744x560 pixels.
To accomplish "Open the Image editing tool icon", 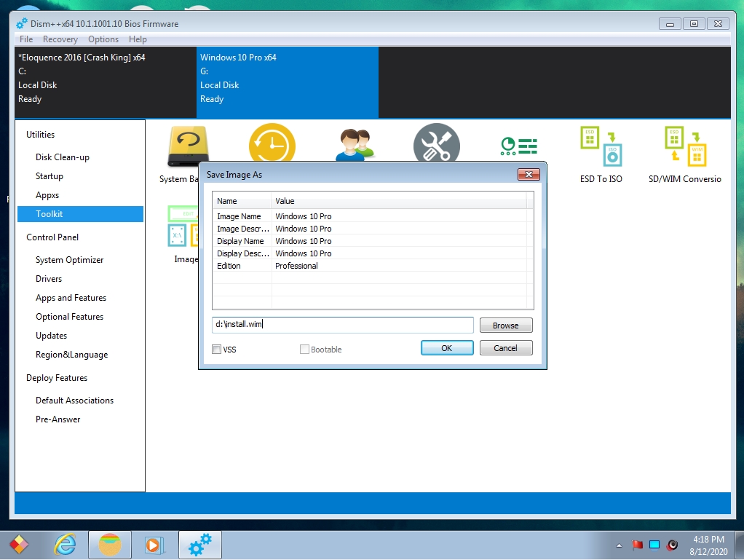I will [x=183, y=226].
